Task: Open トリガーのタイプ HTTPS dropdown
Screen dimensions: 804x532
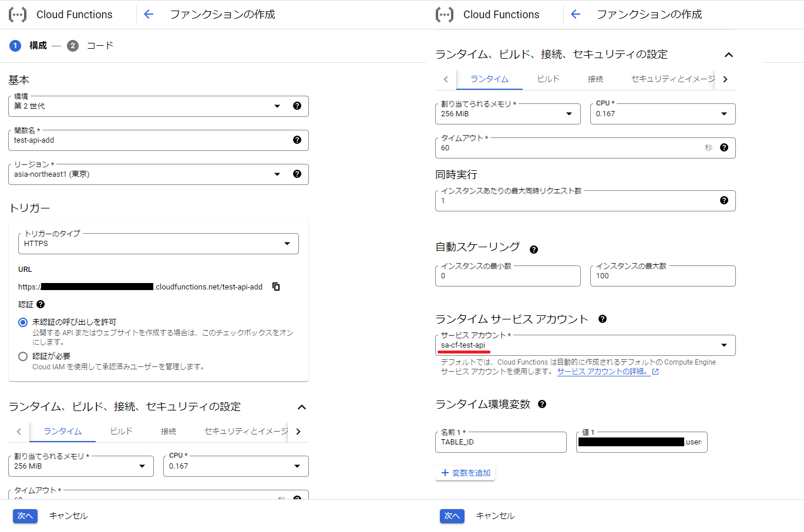Action: coord(159,244)
